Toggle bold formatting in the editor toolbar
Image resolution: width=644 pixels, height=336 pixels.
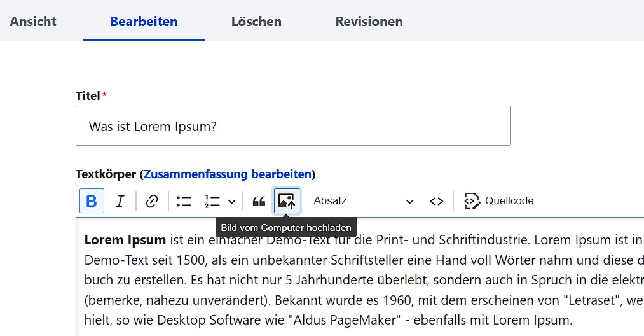coord(92,201)
